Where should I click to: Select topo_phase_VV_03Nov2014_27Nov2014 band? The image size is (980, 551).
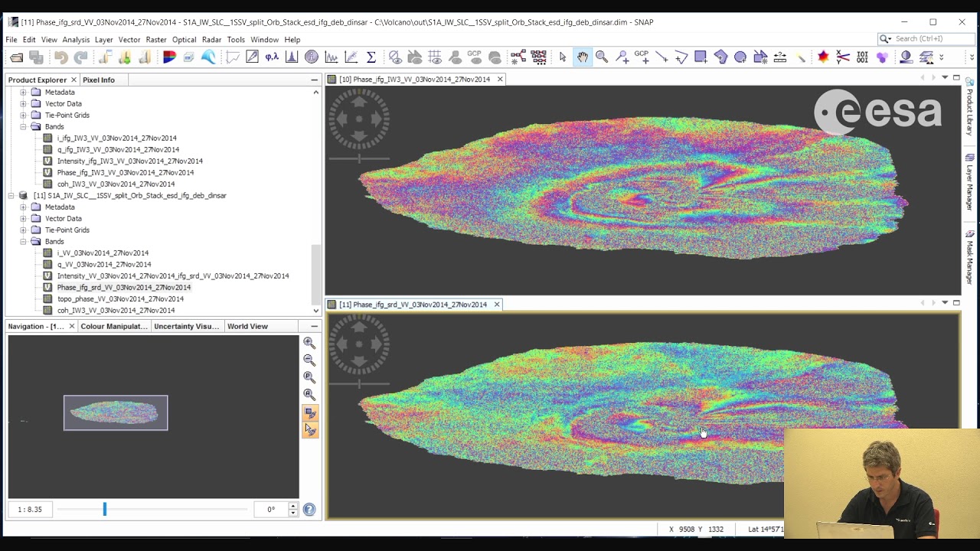(x=120, y=298)
